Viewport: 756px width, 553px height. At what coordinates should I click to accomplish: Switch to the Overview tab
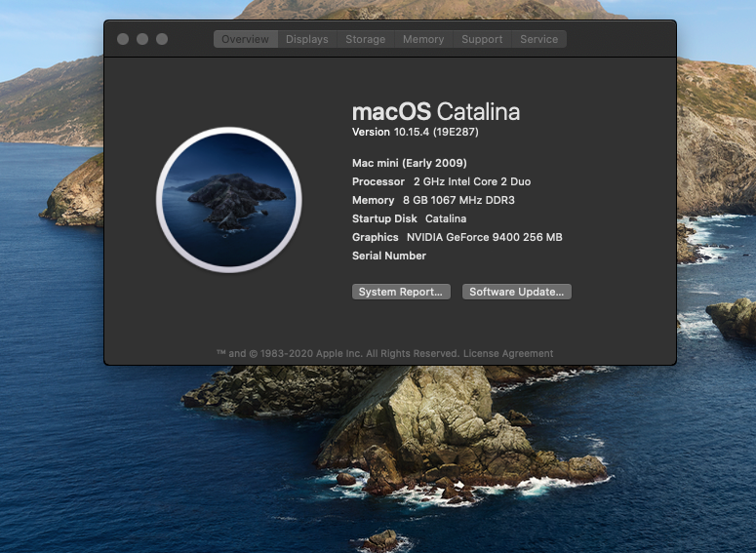[246, 39]
